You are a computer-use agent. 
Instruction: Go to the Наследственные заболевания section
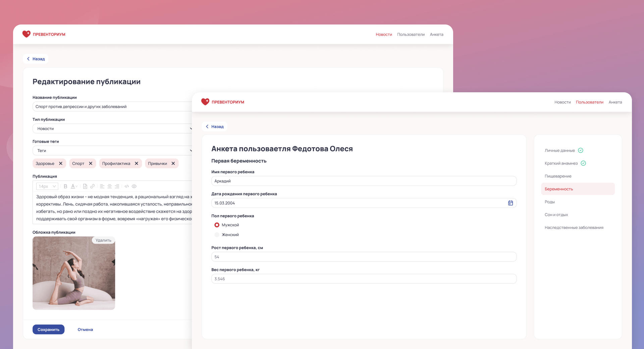[x=574, y=228]
